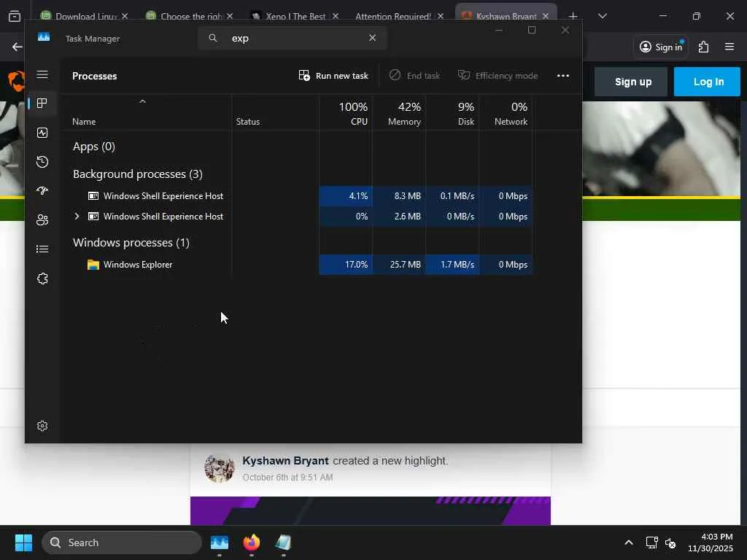Click the taskbar Search box
This screenshot has height=560, width=747.
click(x=122, y=542)
